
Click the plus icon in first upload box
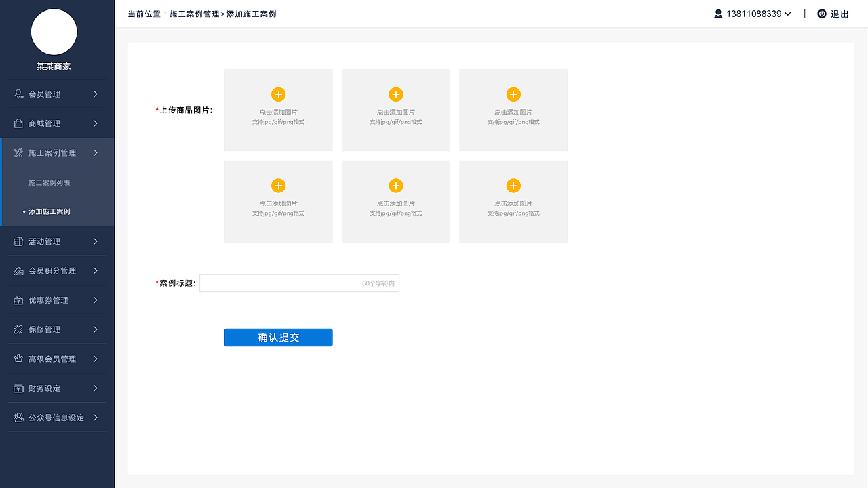(278, 95)
